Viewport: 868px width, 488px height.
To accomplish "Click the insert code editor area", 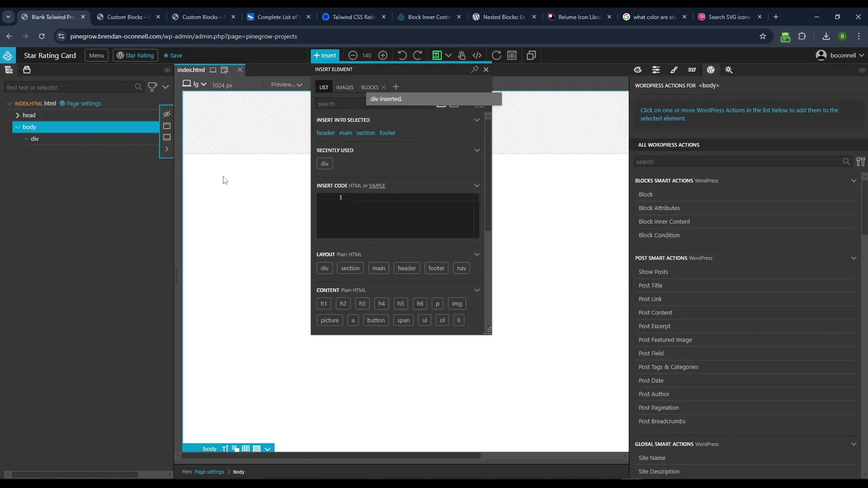I will (397, 216).
